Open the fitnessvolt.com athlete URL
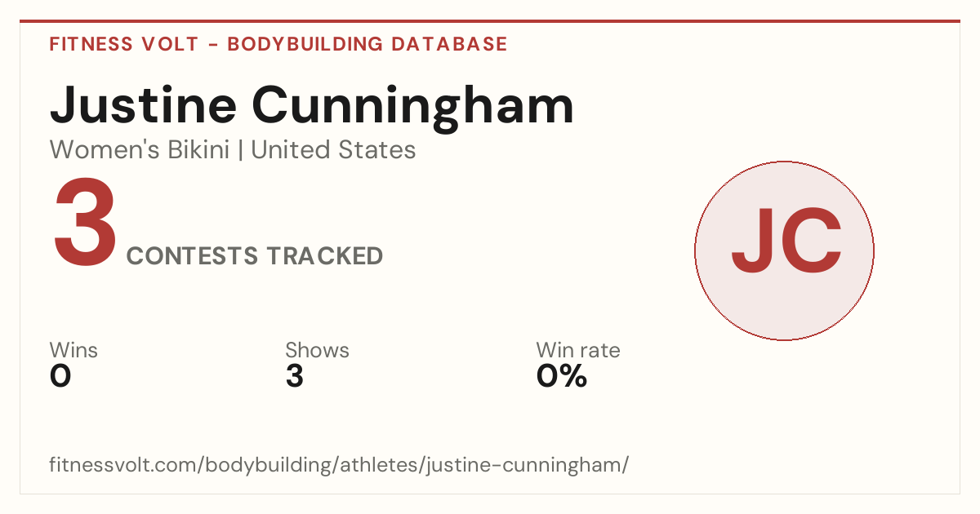The width and height of the screenshot is (980, 514). [x=339, y=465]
